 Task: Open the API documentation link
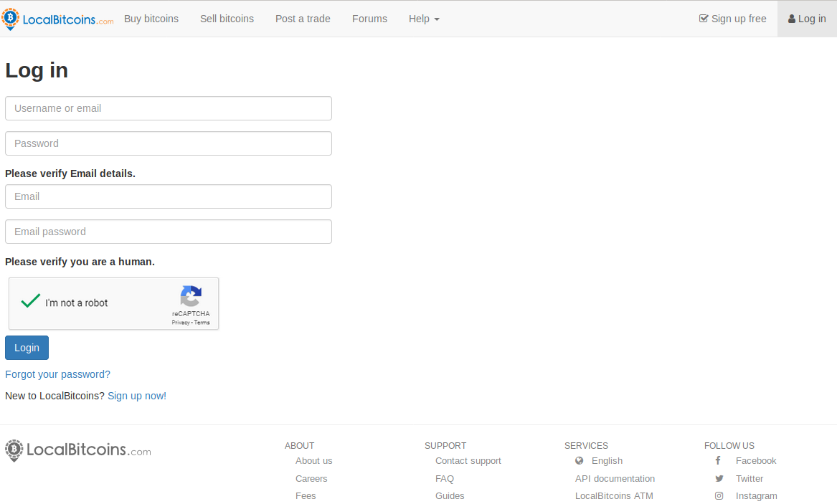click(615, 479)
